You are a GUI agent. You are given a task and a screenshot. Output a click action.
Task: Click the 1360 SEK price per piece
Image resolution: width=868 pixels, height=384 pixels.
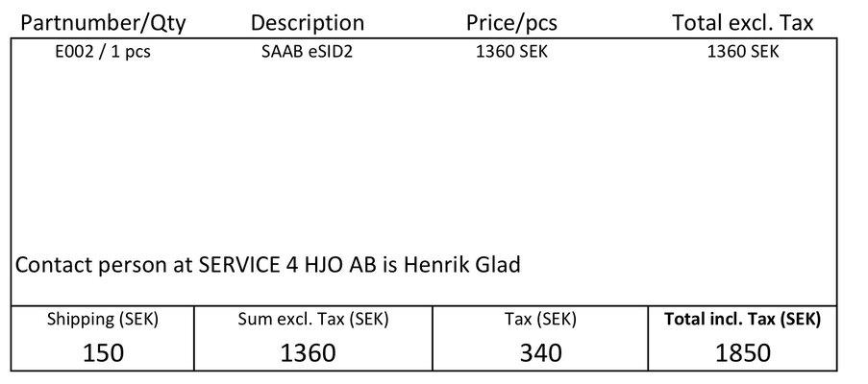point(511,52)
